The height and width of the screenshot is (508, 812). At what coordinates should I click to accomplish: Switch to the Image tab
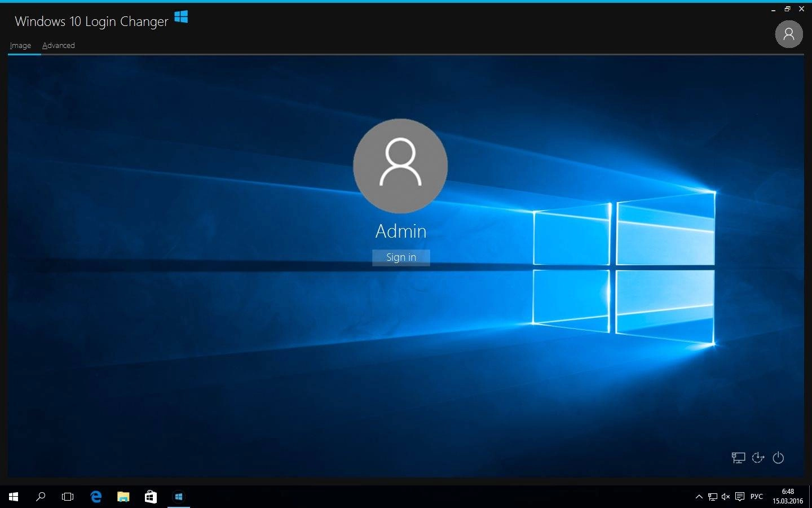pos(20,46)
